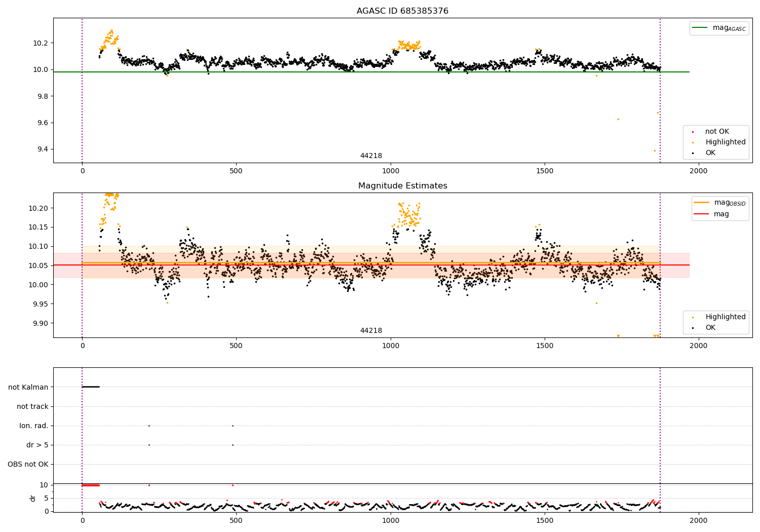This screenshot has width=760, height=532.
Task: Click the '9.8' y-tick of top plot
Action: click(x=43, y=96)
